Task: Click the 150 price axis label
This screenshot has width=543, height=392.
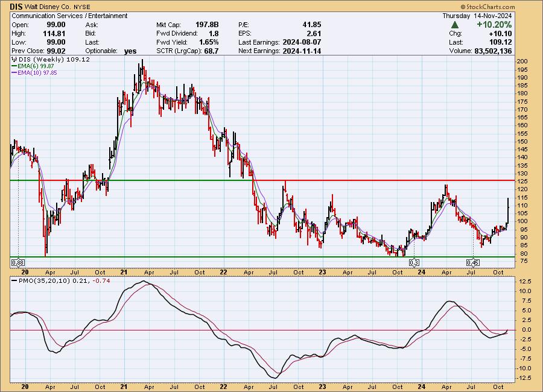Action: [x=522, y=141]
